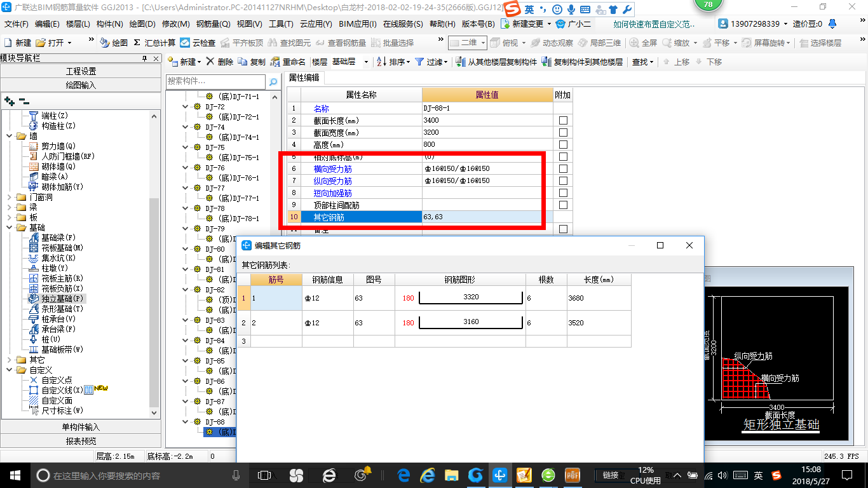868x488 pixels.
Task: Click the 搜索构件 search input field
Action: coord(215,82)
